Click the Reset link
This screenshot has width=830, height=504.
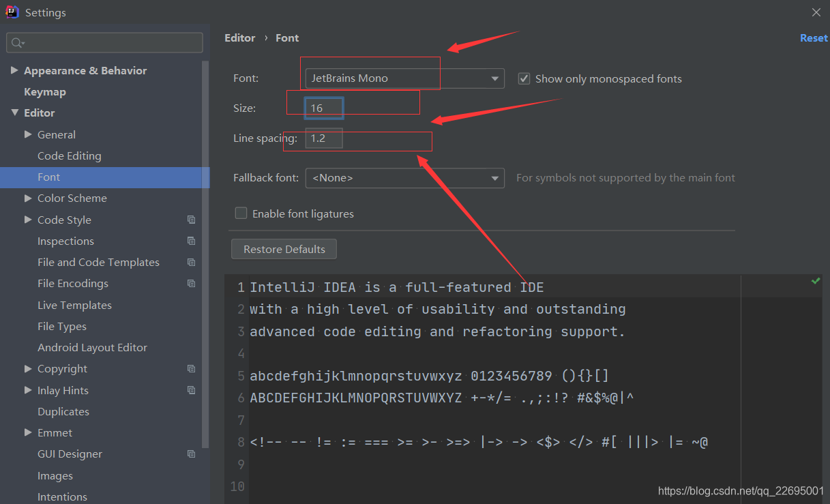814,38
